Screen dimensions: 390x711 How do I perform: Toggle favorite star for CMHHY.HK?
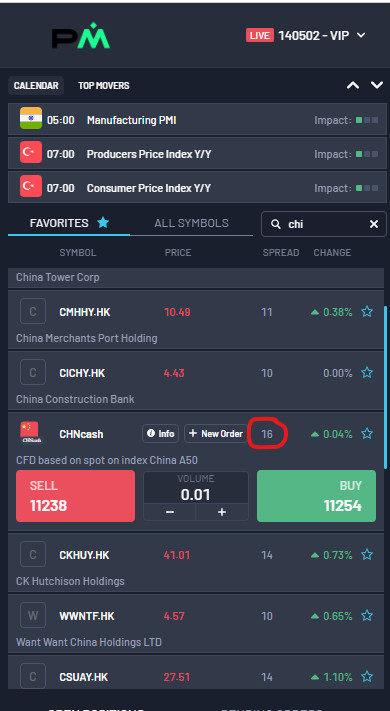point(367,312)
